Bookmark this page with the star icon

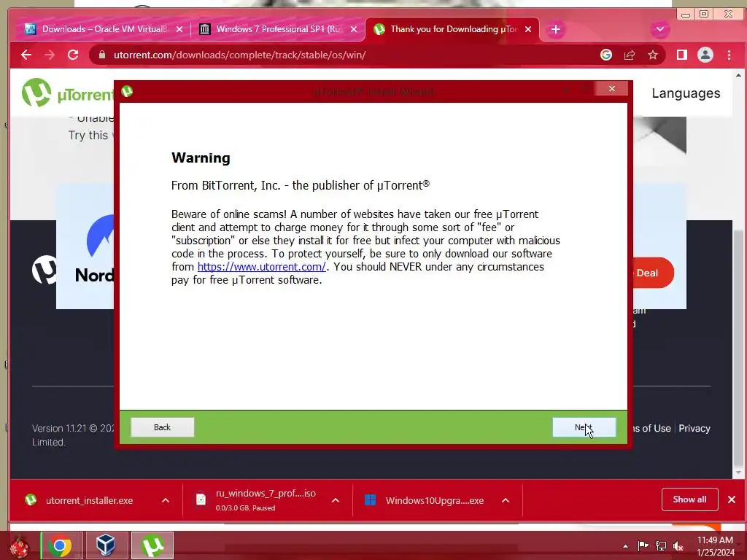(x=653, y=55)
